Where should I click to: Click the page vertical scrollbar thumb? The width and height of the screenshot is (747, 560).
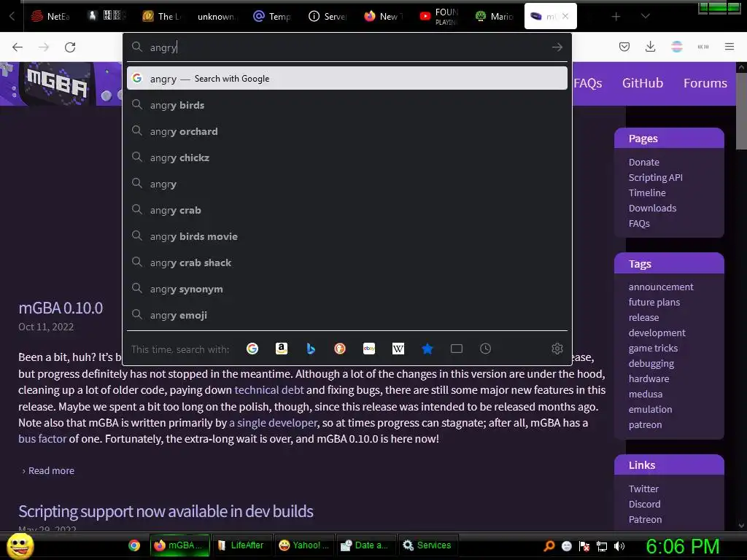741,111
